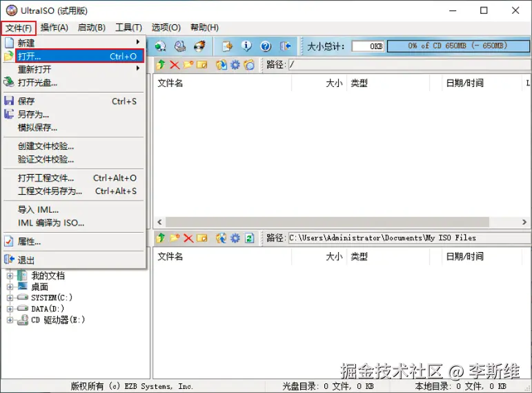
Task: Click the extract files icon in the image pane toolbar
Action: (x=221, y=64)
